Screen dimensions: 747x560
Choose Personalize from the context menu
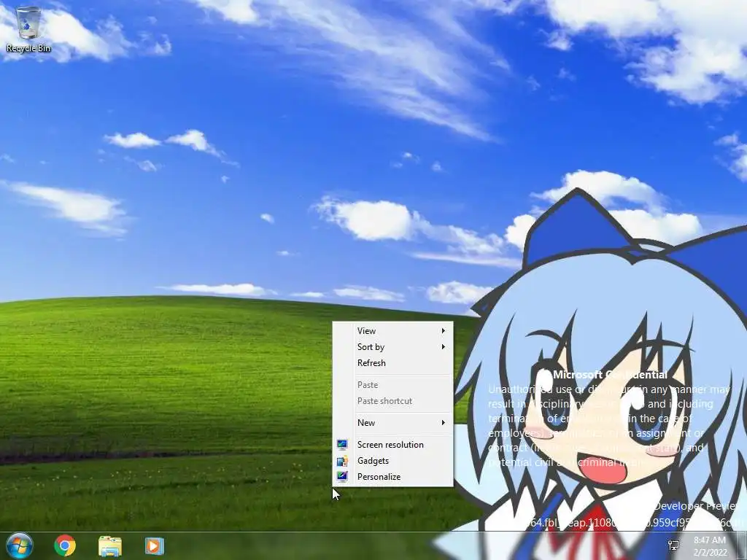click(393, 477)
